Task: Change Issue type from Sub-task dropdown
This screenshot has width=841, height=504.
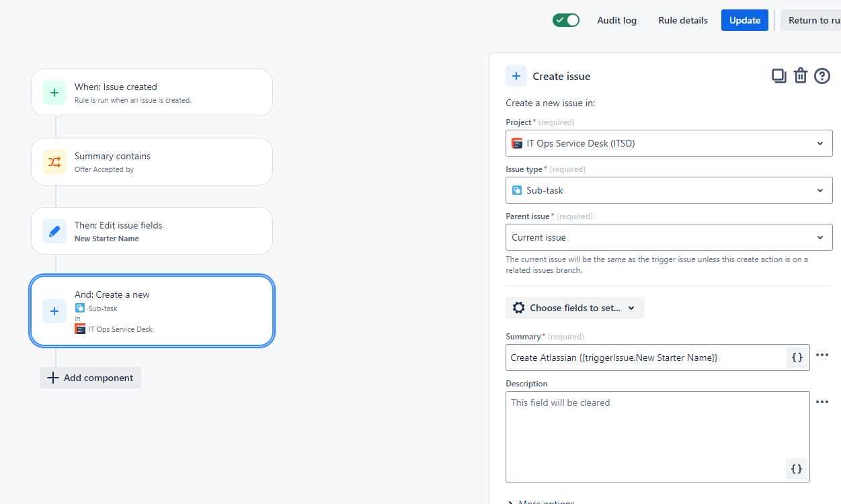Action: pos(669,190)
